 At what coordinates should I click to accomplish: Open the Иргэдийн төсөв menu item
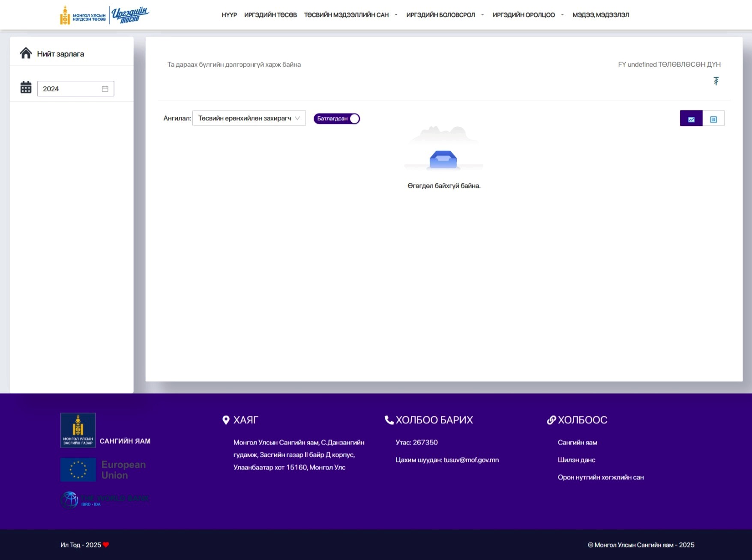pyautogui.click(x=270, y=15)
